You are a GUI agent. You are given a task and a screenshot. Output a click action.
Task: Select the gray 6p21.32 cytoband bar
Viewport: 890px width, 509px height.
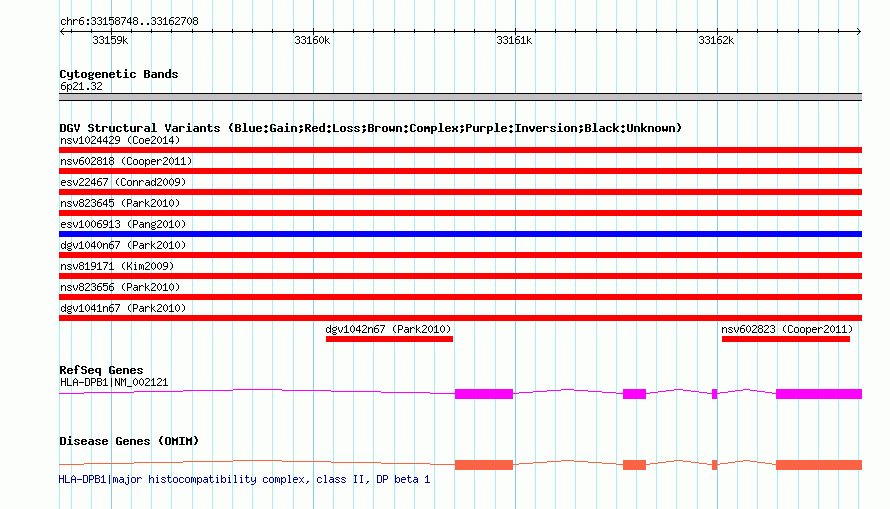(460, 97)
